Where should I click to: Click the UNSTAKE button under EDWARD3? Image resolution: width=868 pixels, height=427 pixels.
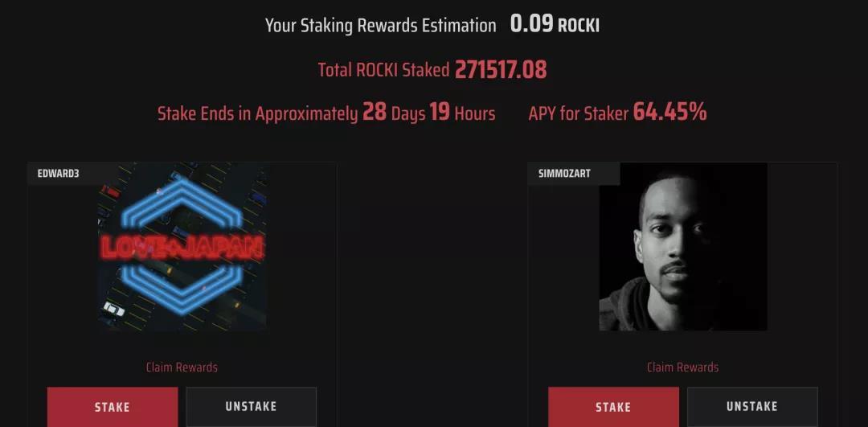[252, 407]
